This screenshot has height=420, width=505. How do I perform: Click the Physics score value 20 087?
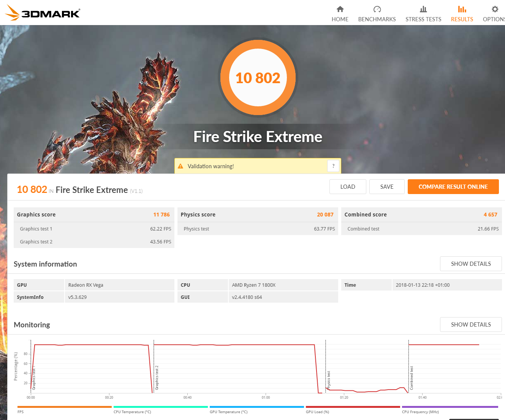click(325, 215)
